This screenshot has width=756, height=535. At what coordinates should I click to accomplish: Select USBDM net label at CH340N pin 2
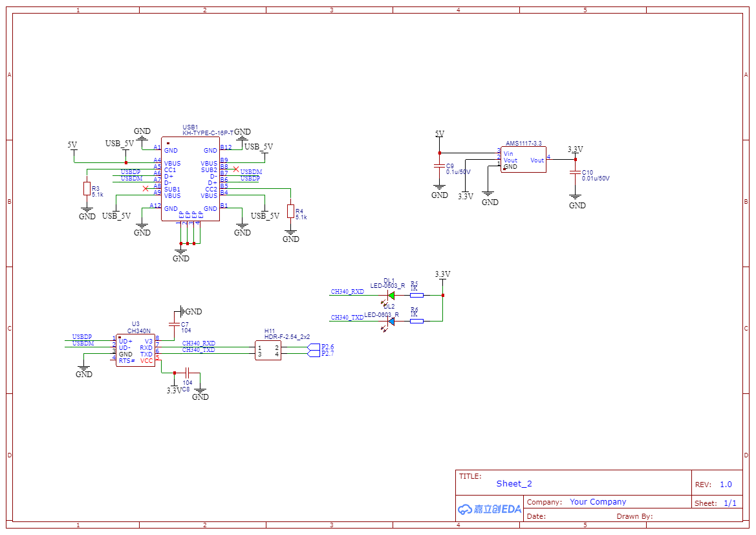(83, 344)
